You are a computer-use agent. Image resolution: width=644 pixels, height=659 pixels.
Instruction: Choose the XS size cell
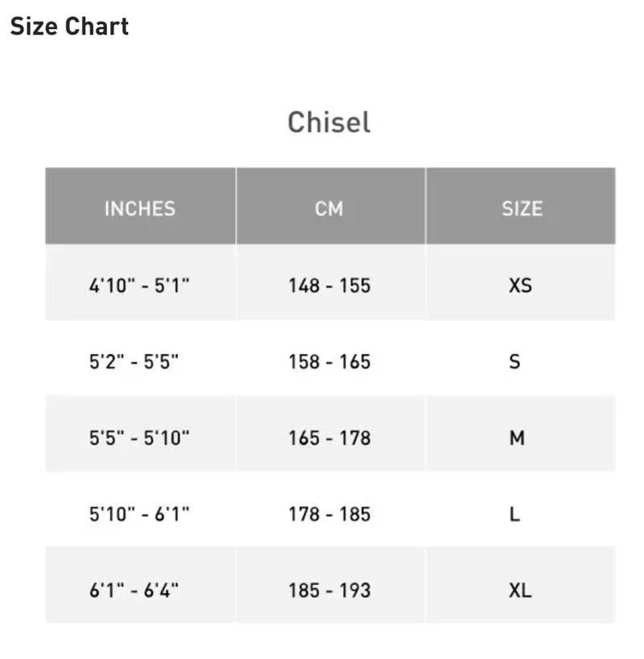point(520,286)
